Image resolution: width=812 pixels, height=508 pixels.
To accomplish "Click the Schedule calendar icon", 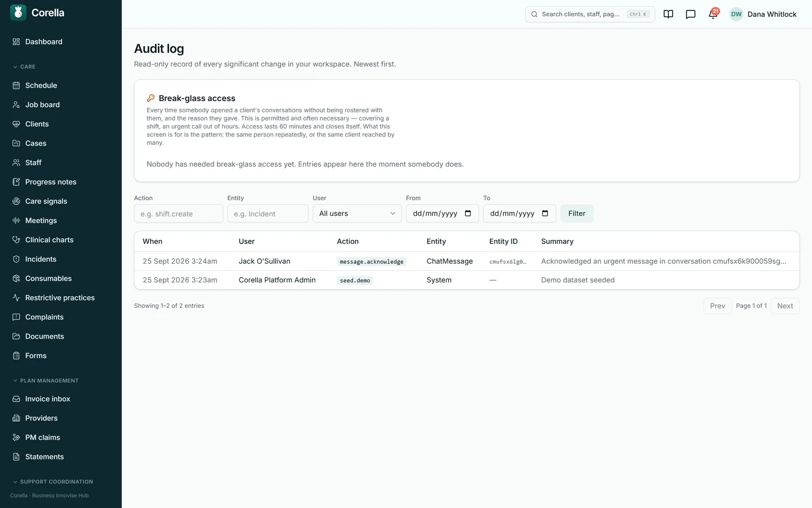I will point(16,85).
